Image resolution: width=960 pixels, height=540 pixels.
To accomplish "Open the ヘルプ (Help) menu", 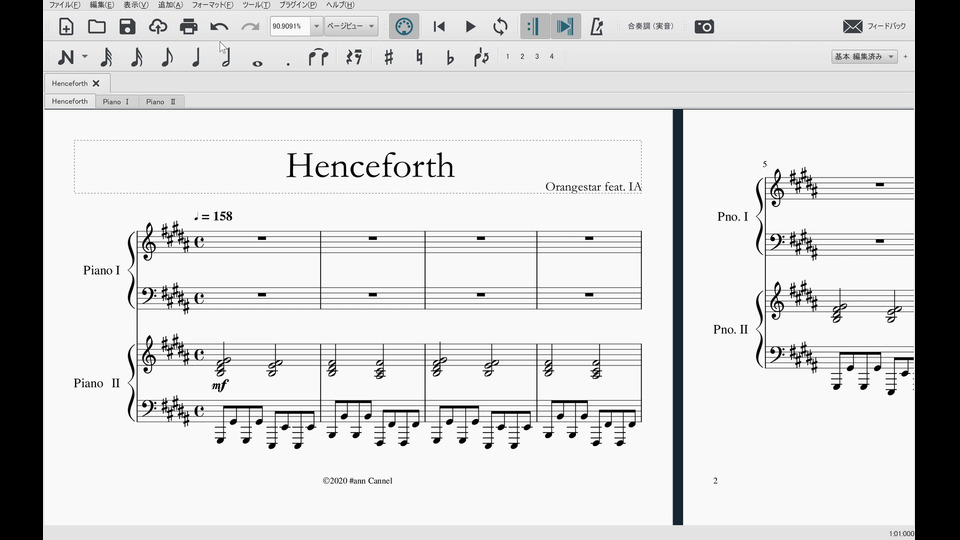I will 340,5.
